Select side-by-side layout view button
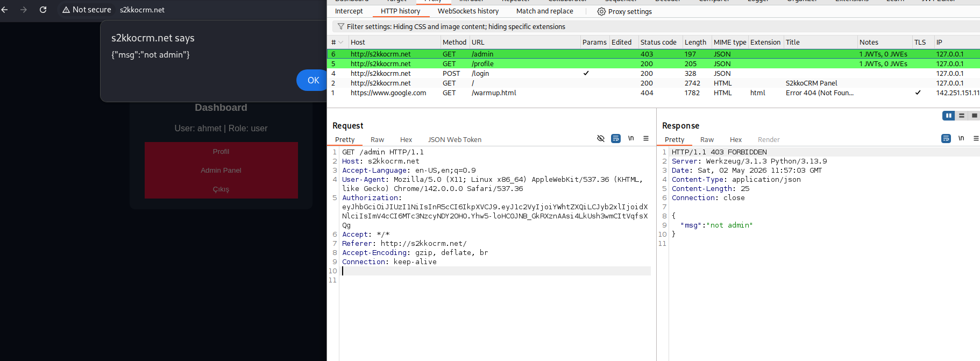The image size is (980, 361). (x=949, y=116)
